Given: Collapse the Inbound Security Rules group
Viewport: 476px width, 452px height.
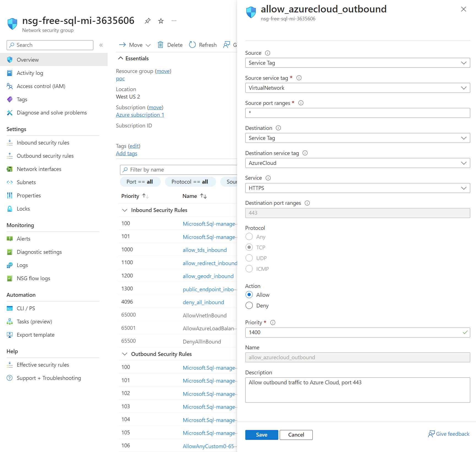Looking at the screenshot, I should [x=125, y=210].
